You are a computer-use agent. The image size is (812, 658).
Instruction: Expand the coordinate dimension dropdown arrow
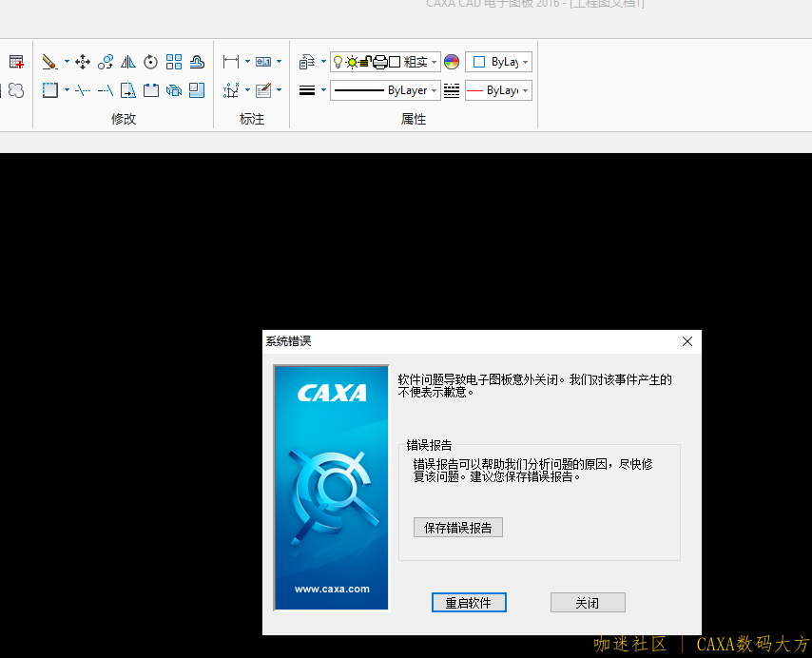[247, 90]
